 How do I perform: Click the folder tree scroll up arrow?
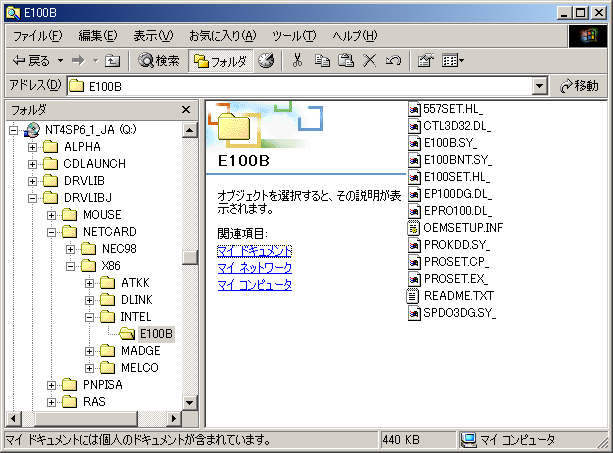coord(190,130)
